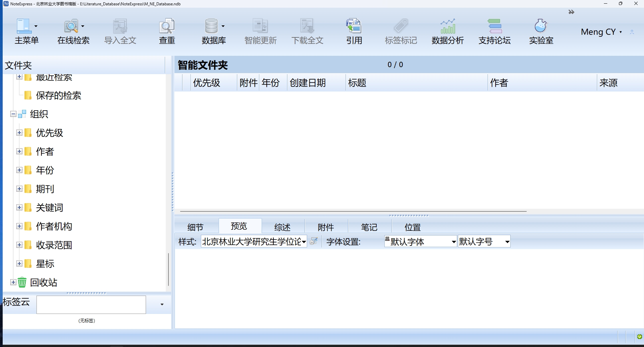Viewport: 644px width, 347px height.
Task: Open the 默认字号 font size dropdown
Action: pyautogui.click(x=507, y=241)
